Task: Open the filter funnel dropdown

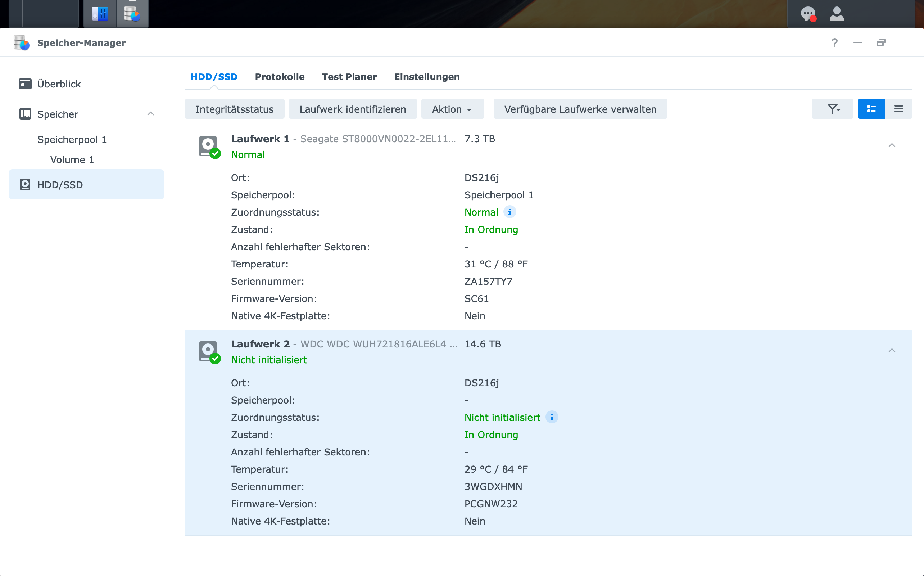Action: coord(833,109)
